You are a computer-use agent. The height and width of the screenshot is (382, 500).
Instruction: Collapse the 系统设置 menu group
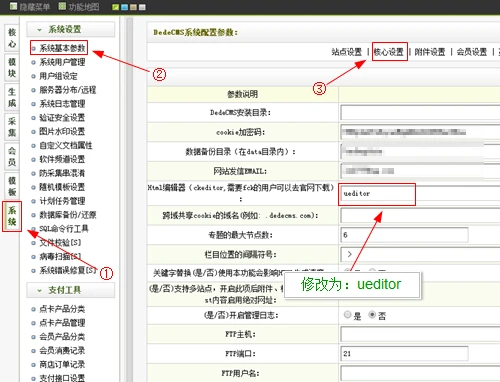pyautogui.click(x=71, y=29)
